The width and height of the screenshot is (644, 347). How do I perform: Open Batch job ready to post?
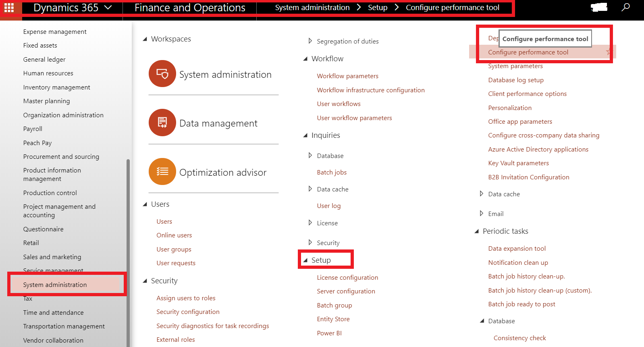[522, 304]
